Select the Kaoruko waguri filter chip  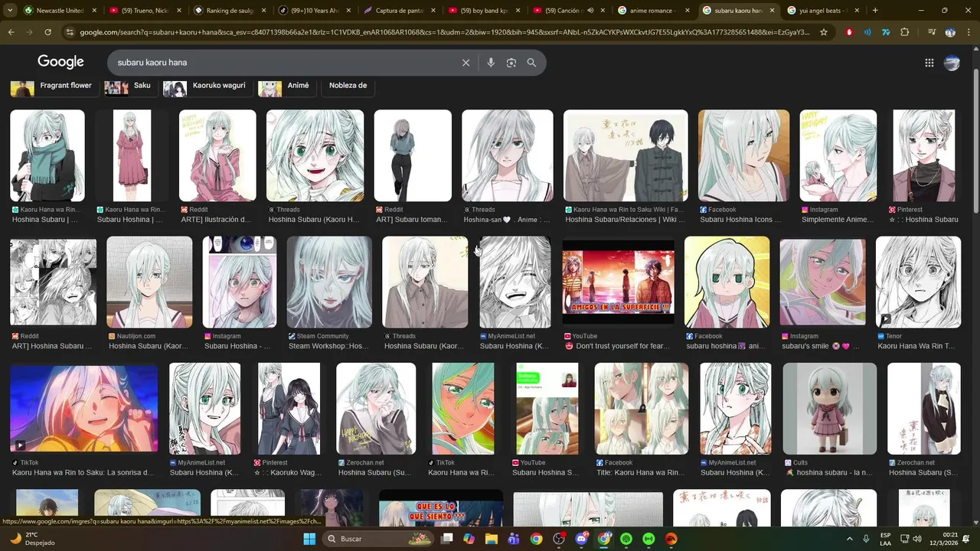(x=207, y=86)
